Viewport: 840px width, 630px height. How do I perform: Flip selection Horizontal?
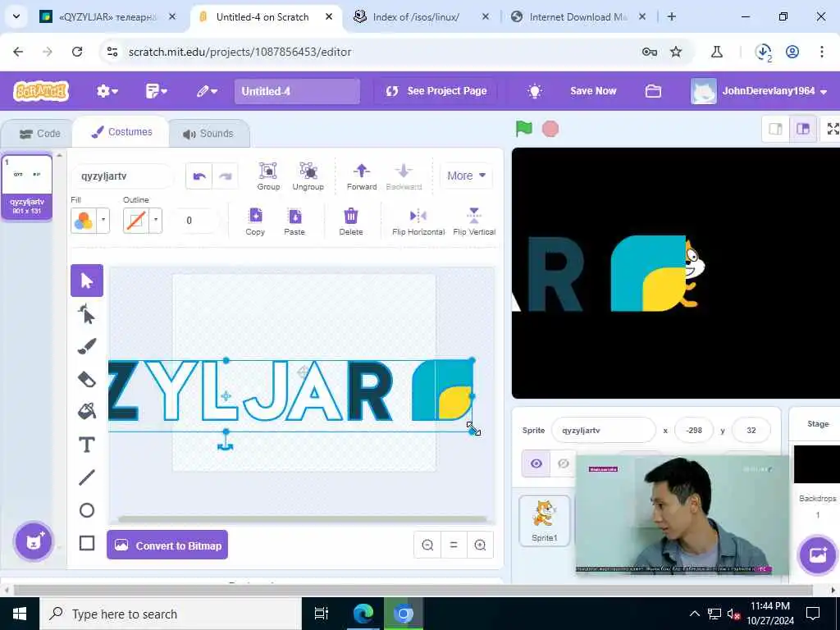[418, 221]
